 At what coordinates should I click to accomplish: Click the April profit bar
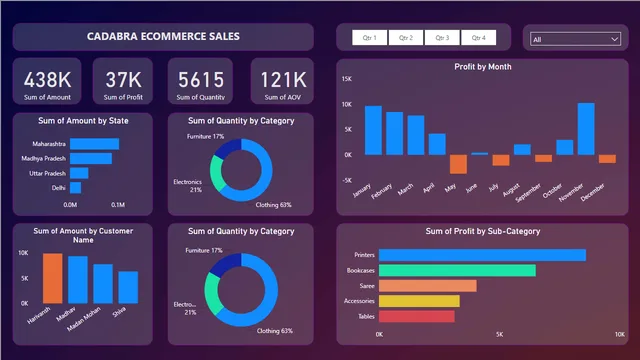pos(437,144)
